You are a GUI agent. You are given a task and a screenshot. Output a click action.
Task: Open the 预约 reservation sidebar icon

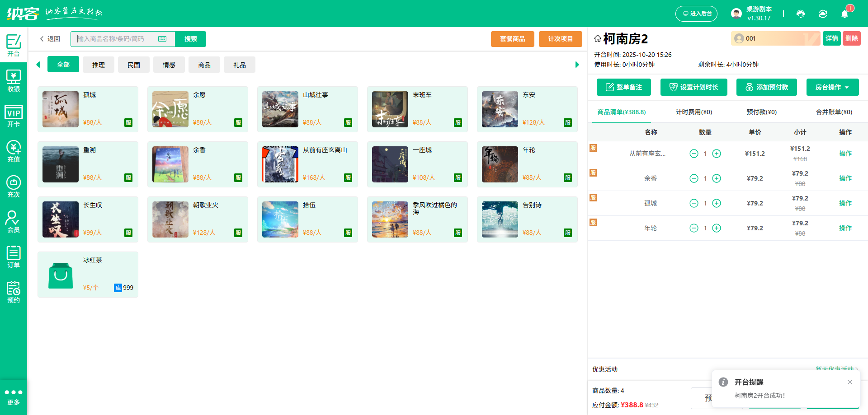click(x=14, y=292)
